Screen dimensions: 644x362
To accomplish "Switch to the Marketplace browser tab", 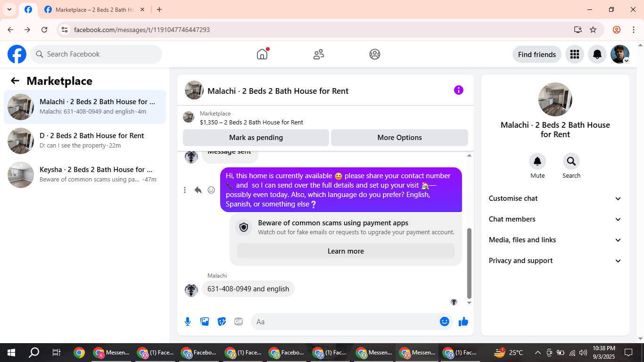I will (x=94, y=9).
